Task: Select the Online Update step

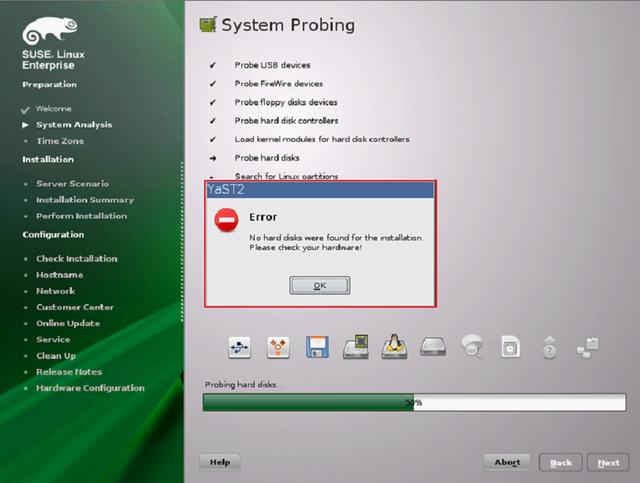Action: (68, 323)
